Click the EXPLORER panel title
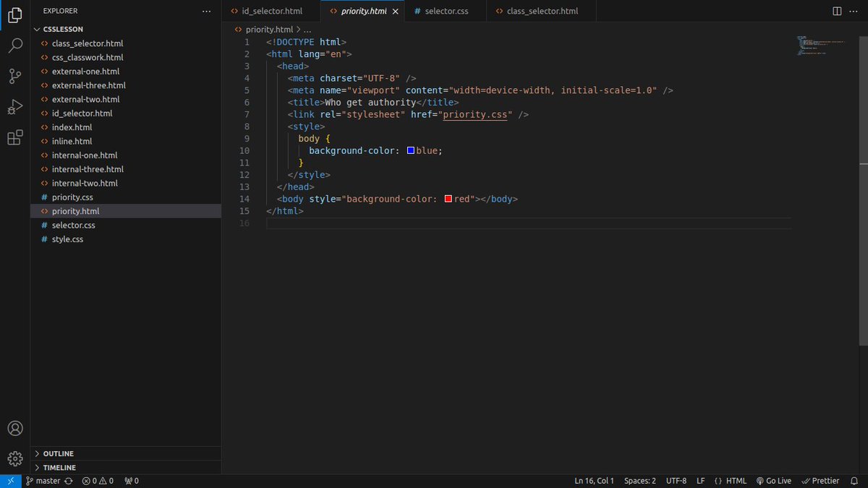 click(60, 11)
